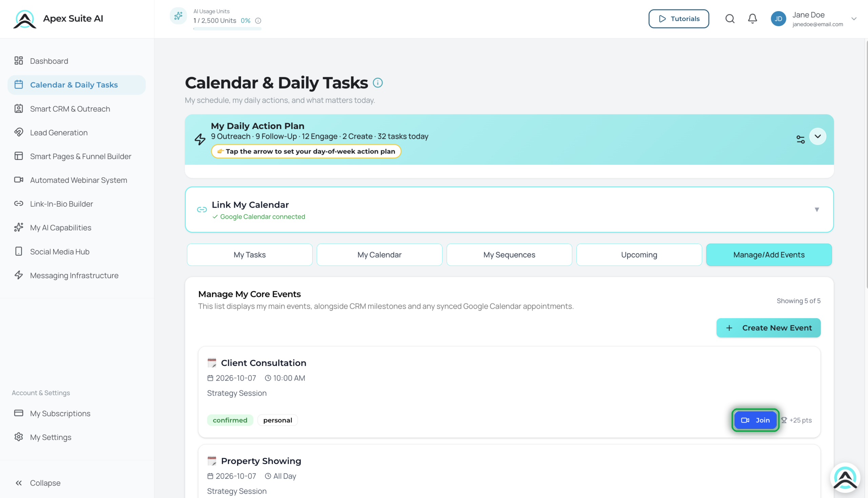The height and width of the screenshot is (498, 868).
Task: Click the AI sparkle usage icon
Action: coord(178,16)
